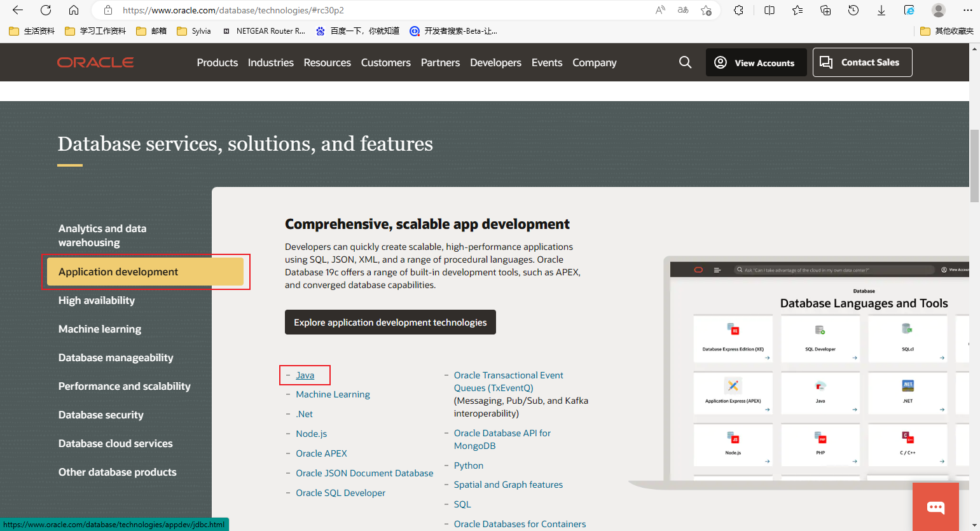The height and width of the screenshot is (531, 980).
Task: Open the Company menu
Action: [x=595, y=62]
